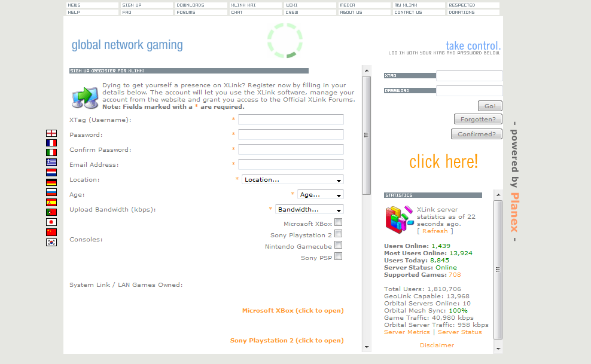The image size is (591, 364).
Task: Go to the Sign Up menu item
Action: coord(147,5)
